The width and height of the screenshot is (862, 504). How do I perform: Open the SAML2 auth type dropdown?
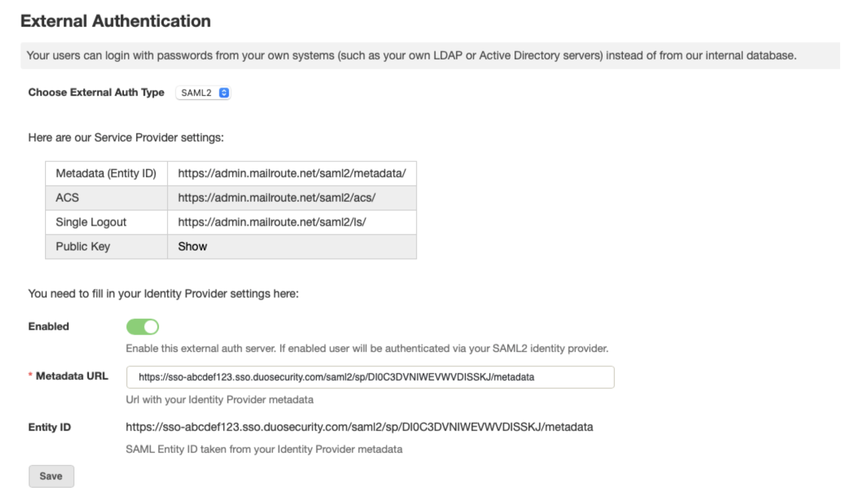pos(203,93)
